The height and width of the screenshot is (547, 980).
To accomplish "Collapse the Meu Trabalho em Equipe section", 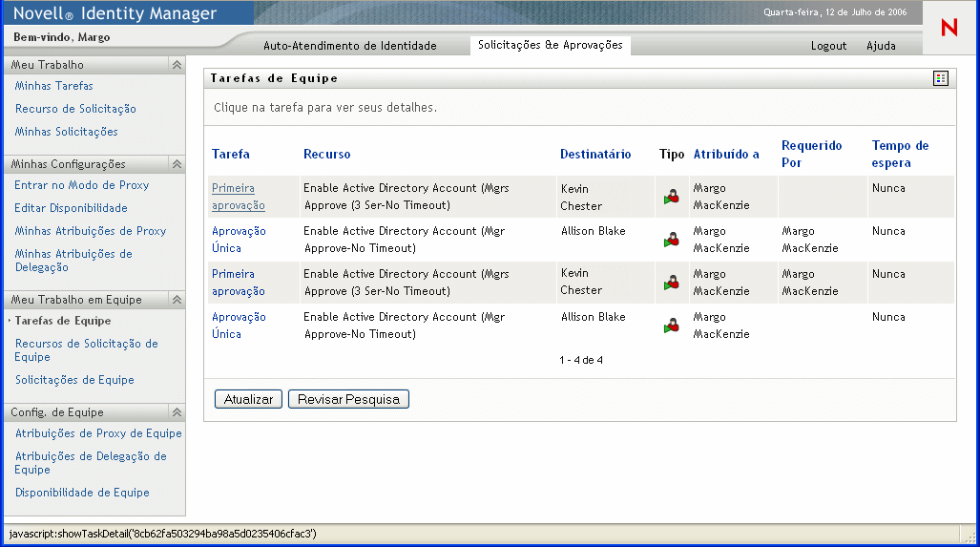I will coord(177,300).
